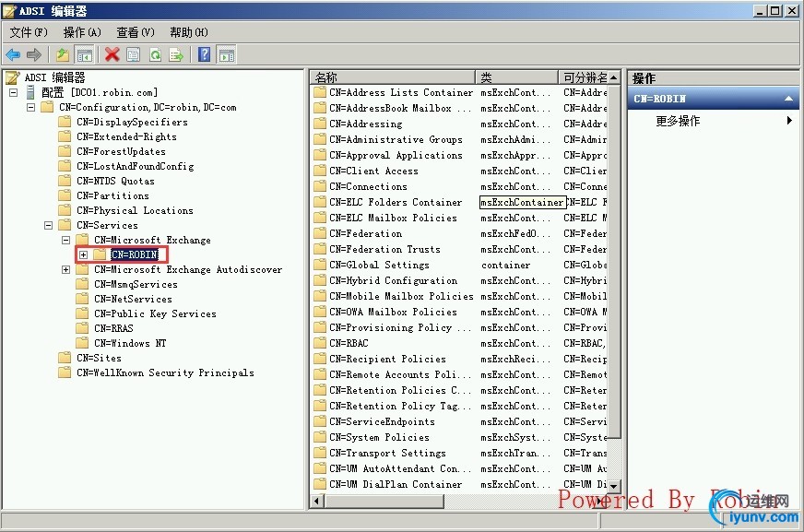Click the CN=NetServices folder icon
The width and height of the screenshot is (804, 532).
82,299
